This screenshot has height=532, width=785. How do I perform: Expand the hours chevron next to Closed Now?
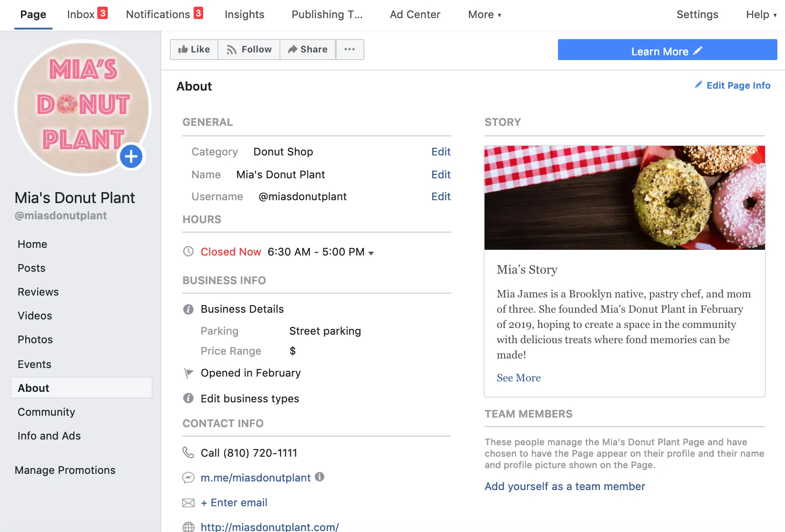point(372,253)
